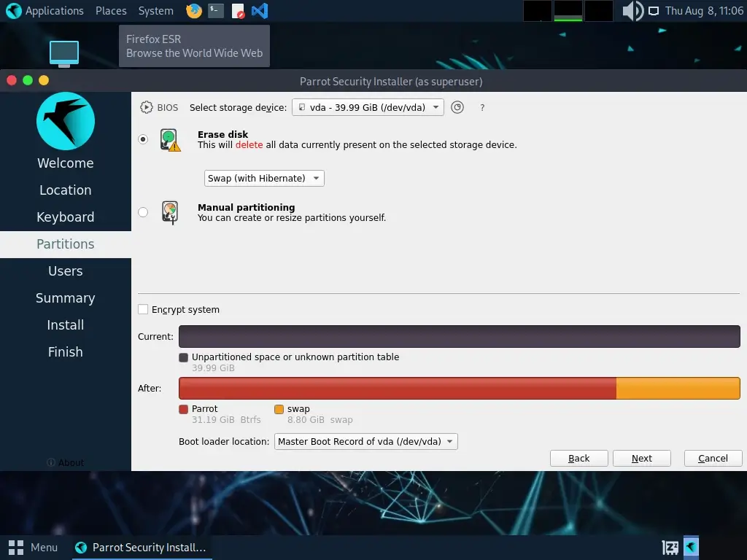Open the terminal launcher icon
The image size is (747, 560).
215,11
